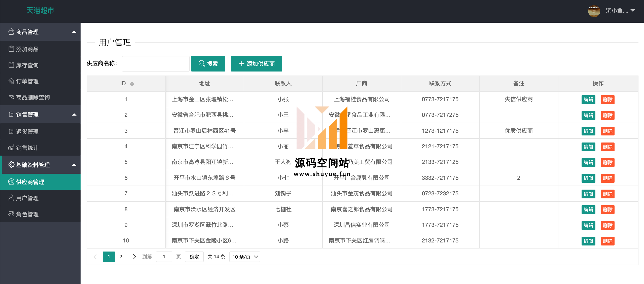Click the previous page left chevron
This screenshot has width=644, height=284.
point(95,257)
